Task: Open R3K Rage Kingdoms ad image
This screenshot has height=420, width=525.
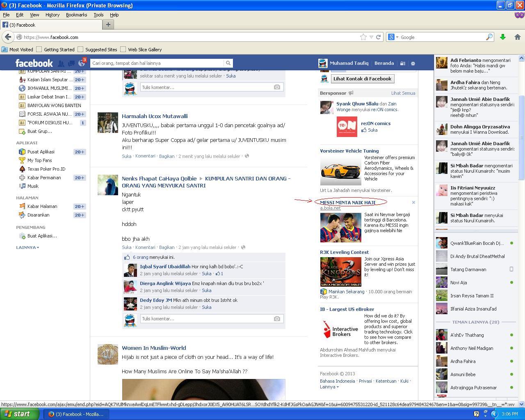Action: tap(340, 272)
